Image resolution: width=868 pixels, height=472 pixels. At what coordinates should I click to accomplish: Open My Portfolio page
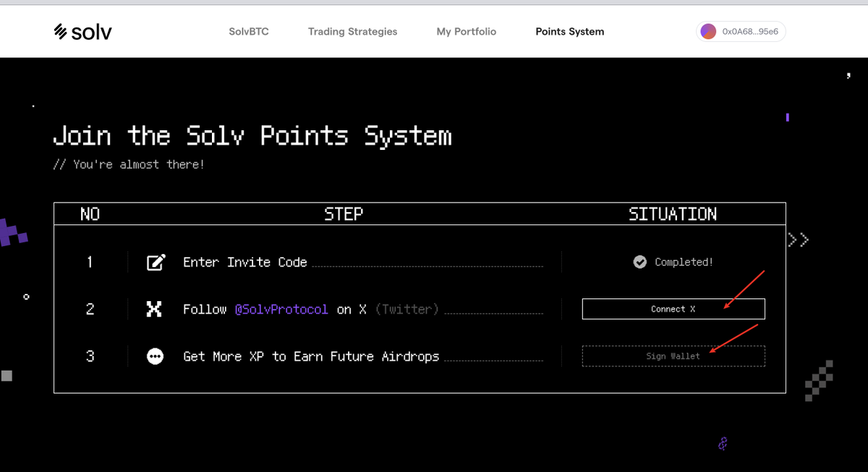(x=467, y=32)
